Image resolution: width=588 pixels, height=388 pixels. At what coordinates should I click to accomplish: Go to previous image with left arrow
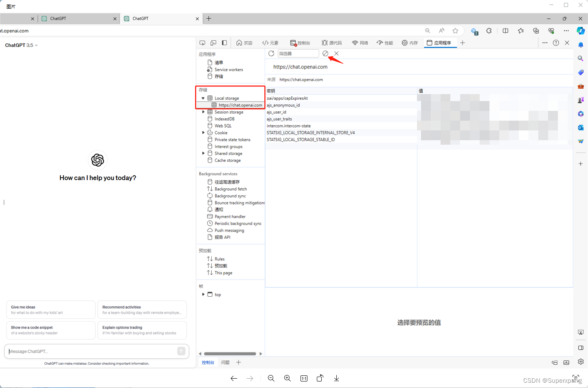(x=234, y=378)
